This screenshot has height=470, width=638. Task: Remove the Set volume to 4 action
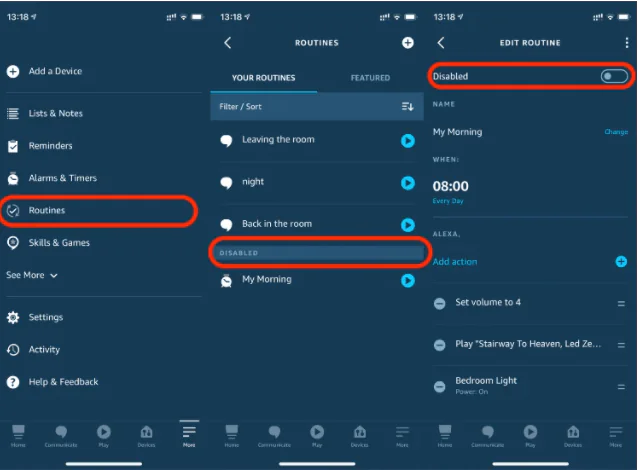click(x=439, y=304)
